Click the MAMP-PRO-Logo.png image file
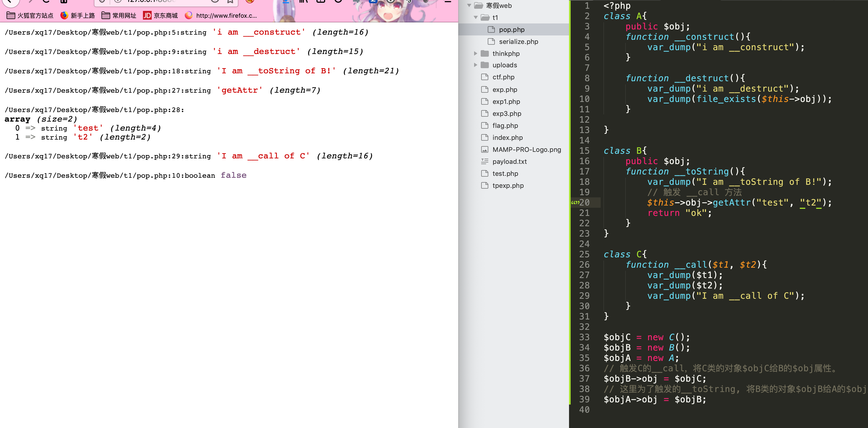Screen dimensions: 868x428 coord(526,149)
